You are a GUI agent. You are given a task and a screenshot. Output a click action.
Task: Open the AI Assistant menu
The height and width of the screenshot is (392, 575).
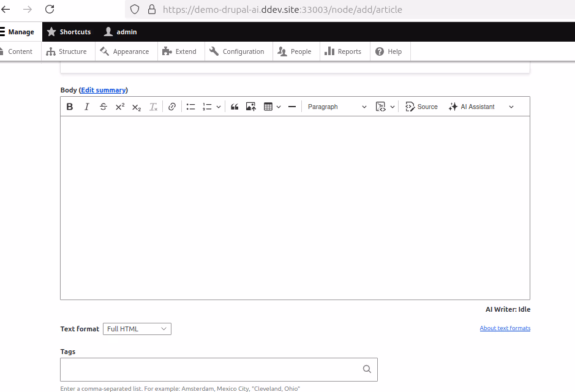click(x=481, y=107)
